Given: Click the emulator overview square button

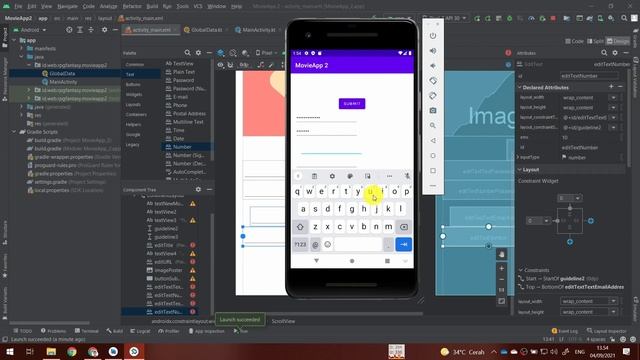Looking at the screenshot, I should [433, 171].
